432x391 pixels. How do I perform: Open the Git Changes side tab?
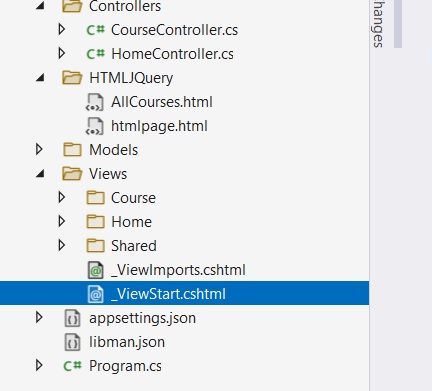378,23
